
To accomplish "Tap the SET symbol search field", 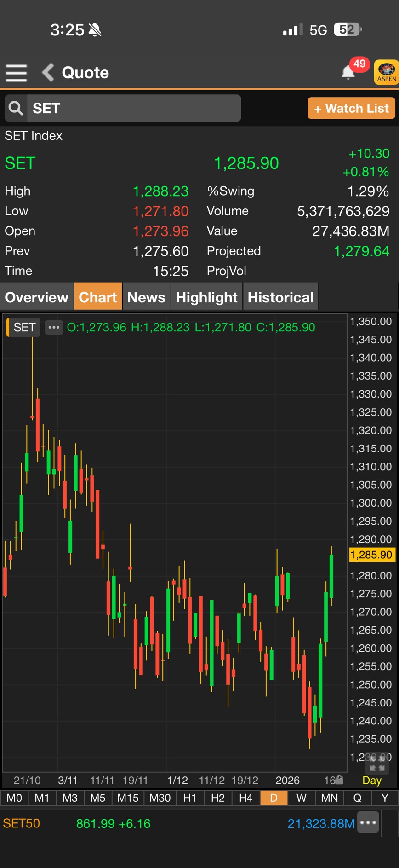I will (133, 108).
